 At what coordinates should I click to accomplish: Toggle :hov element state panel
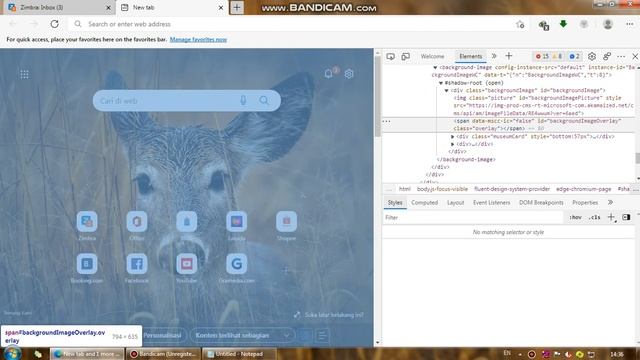click(576, 217)
